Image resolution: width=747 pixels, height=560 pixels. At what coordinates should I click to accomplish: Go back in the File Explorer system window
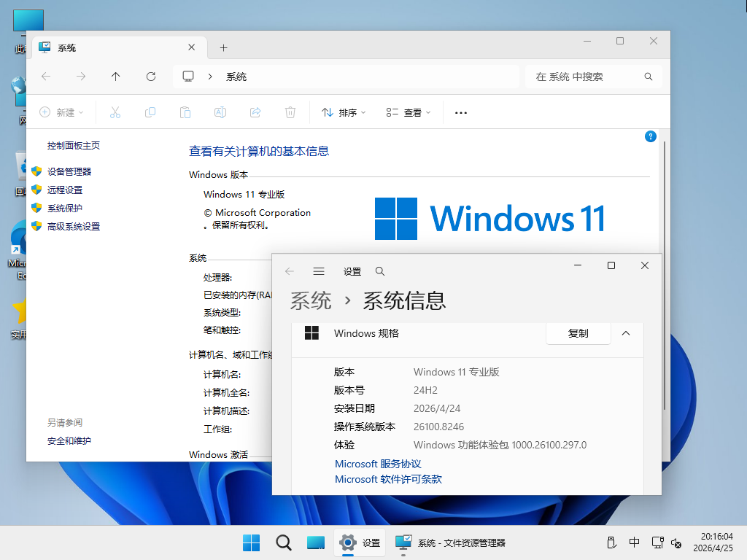pyautogui.click(x=46, y=76)
